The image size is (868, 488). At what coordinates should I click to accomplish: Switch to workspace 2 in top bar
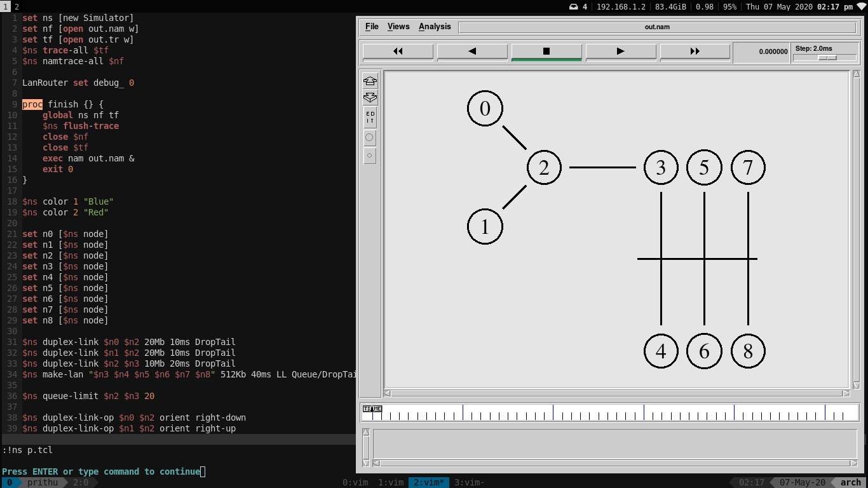17,6
